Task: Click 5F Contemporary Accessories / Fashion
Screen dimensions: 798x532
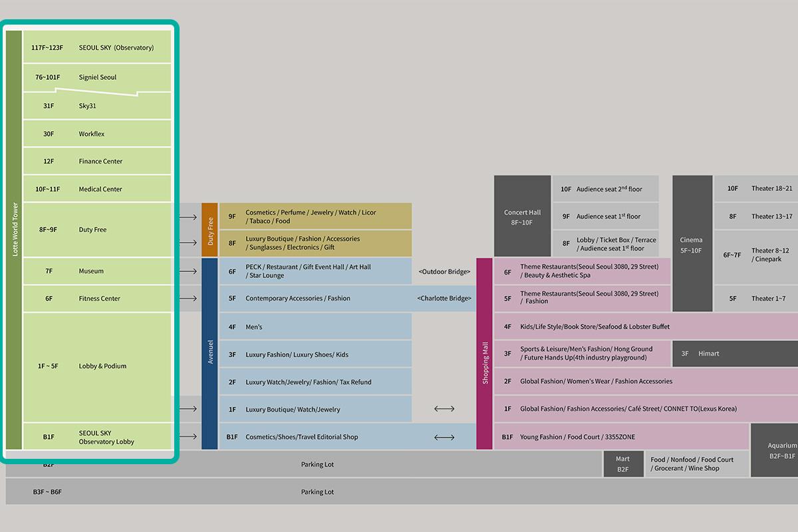Action: 316,299
